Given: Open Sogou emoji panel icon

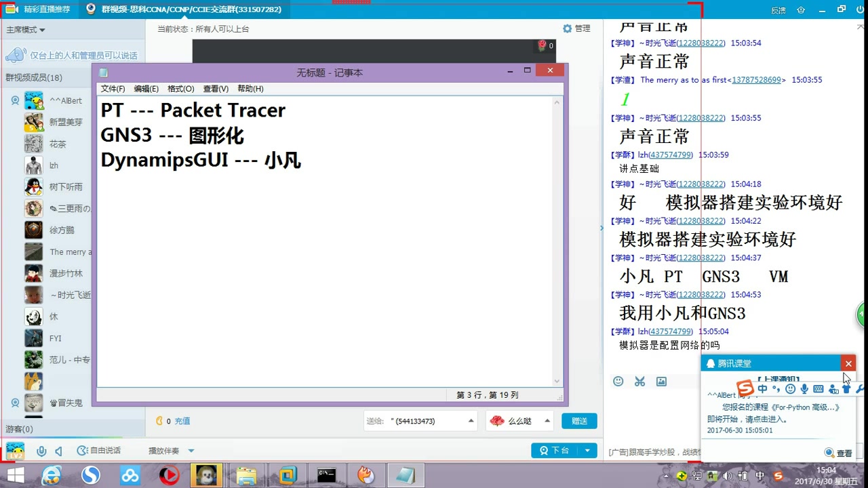Looking at the screenshot, I should 790,388.
